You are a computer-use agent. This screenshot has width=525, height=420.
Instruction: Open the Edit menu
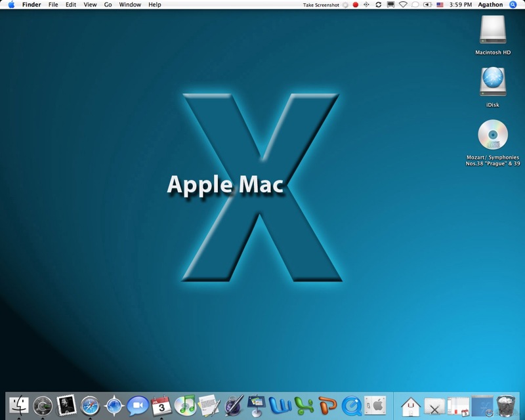click(71, 5)
